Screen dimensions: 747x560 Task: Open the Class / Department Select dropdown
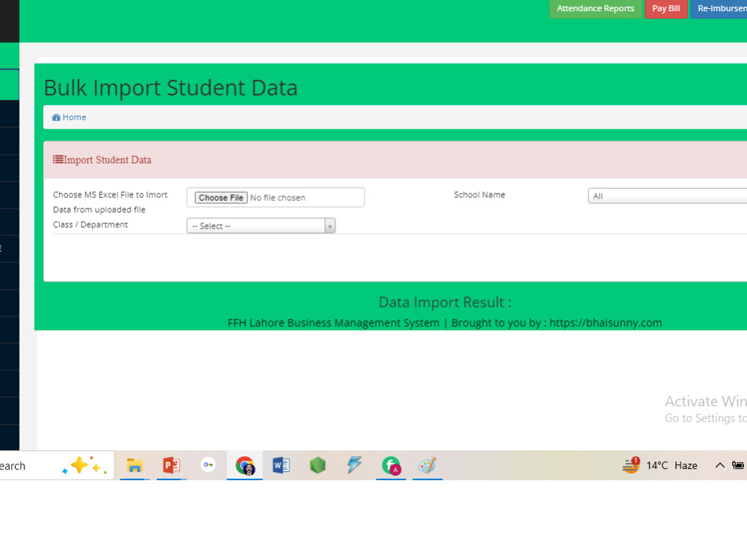coord(261,225)
